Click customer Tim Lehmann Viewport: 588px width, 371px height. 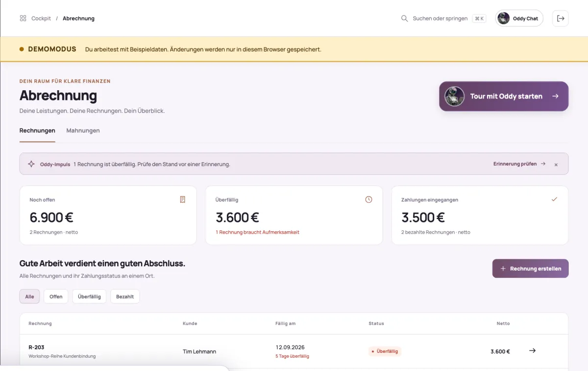[199, 351]
